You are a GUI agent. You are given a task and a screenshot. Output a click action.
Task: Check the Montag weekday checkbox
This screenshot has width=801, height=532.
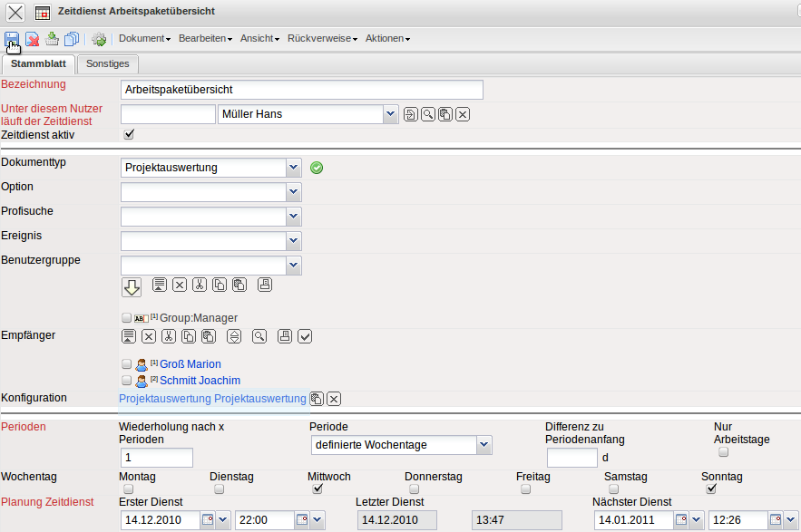click(x=128, y=489)
